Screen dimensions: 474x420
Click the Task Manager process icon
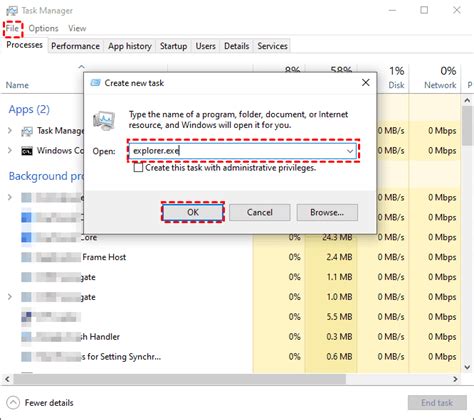tap(27, 131)
